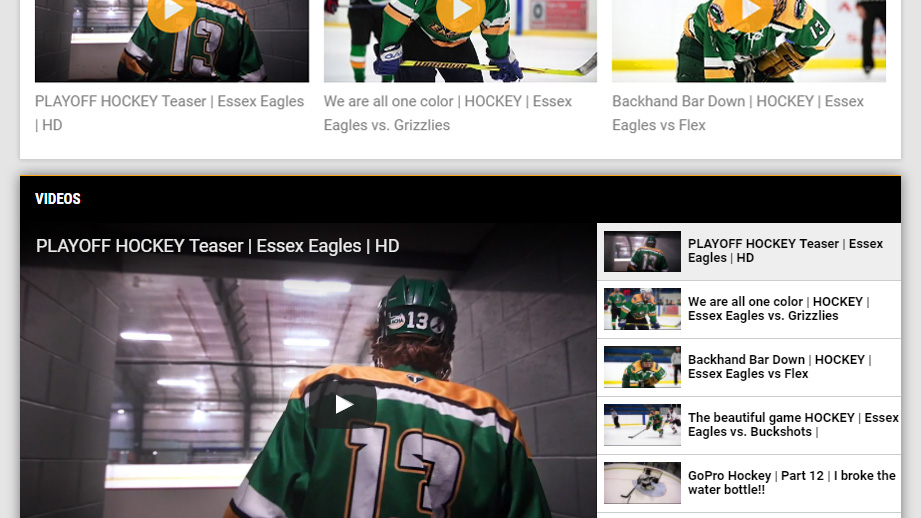Select the GoPro Hockey Part 12 playlist title
The image size is (921, 518).
point(791,483)
